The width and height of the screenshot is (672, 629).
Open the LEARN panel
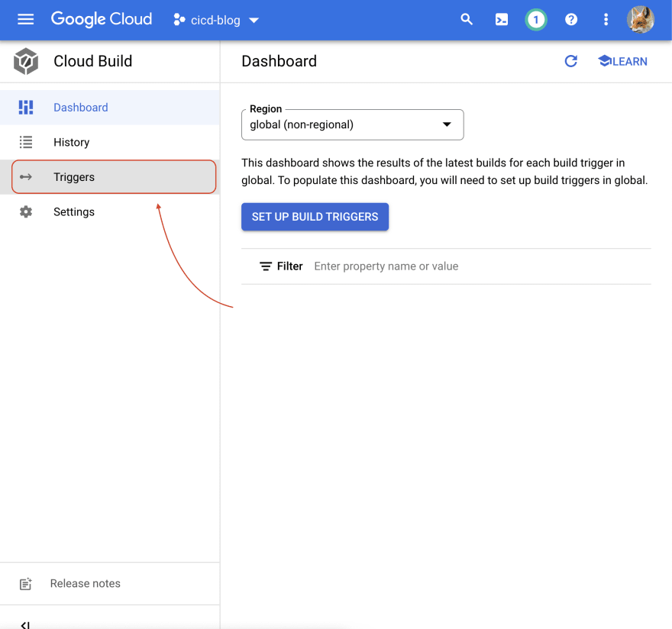click(622, 61)
